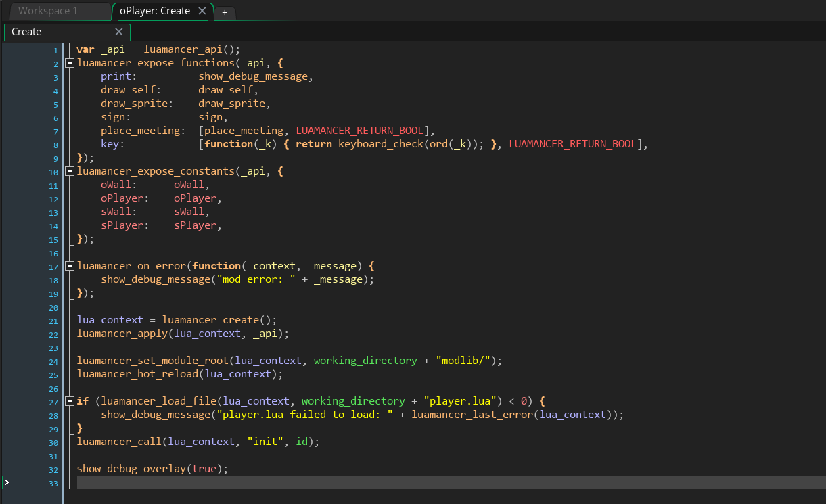Click LUAMANCER_RETURN_BOOL on the place_meeting line
826x504 pixels.
(x=359, y=131)
